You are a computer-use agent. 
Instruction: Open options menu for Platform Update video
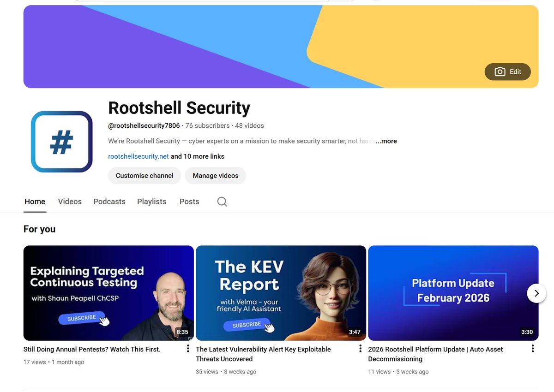(x=532, y=349)
